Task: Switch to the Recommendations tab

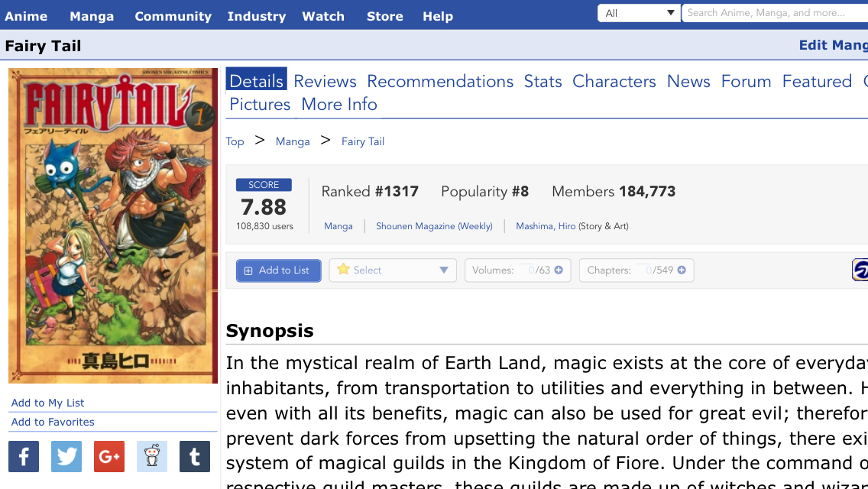Action: pos(440,82)
